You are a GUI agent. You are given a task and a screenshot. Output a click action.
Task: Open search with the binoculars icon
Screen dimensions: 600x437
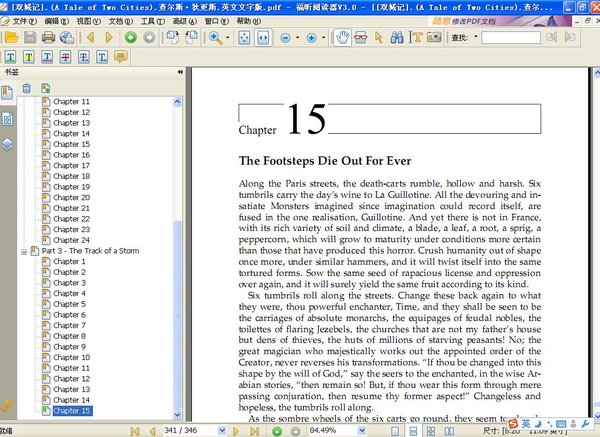[397, 38]
